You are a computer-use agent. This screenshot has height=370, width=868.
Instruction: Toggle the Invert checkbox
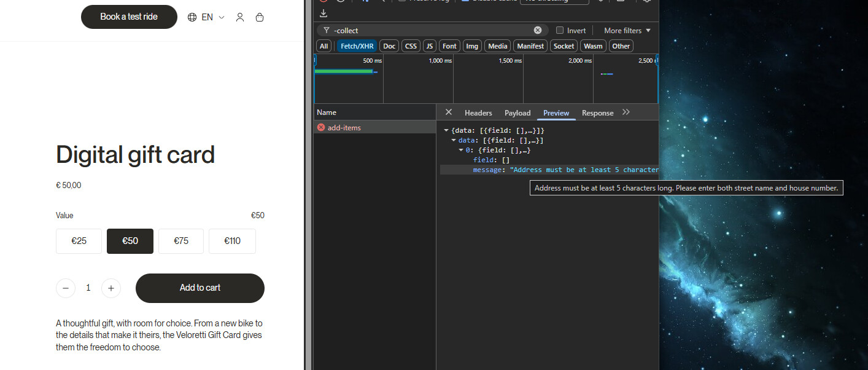click(x=560, y=30)
